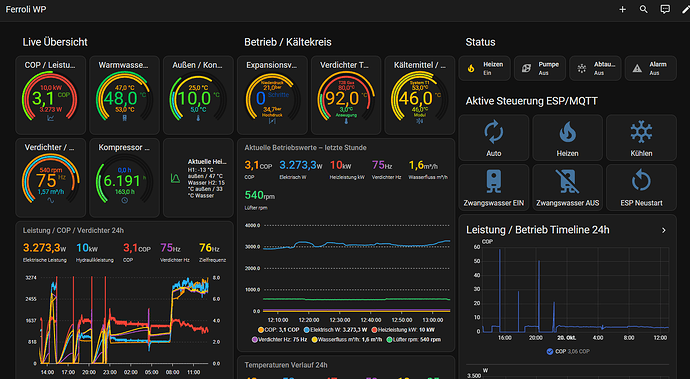Click the flame icon in Heizen status chip
Image resolution: width=690 pixels, height=379 pixels.
[471, 68]
